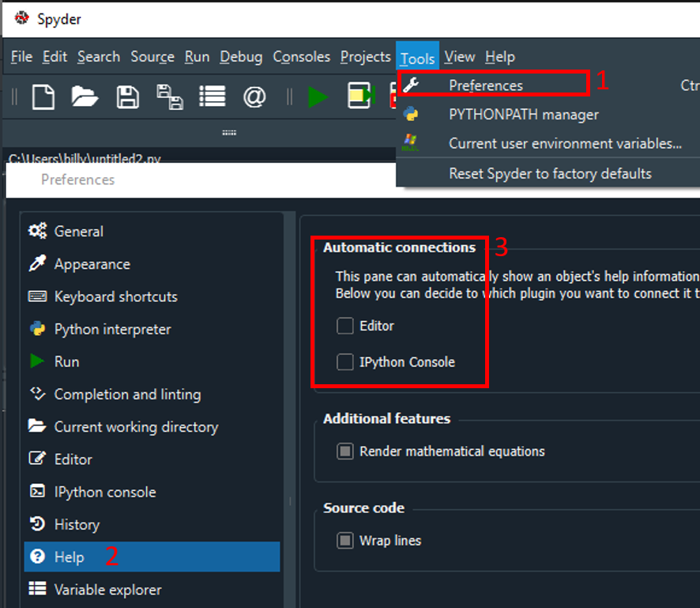
Task: Click the New file toolbar icon
Action: click(43, 97)
